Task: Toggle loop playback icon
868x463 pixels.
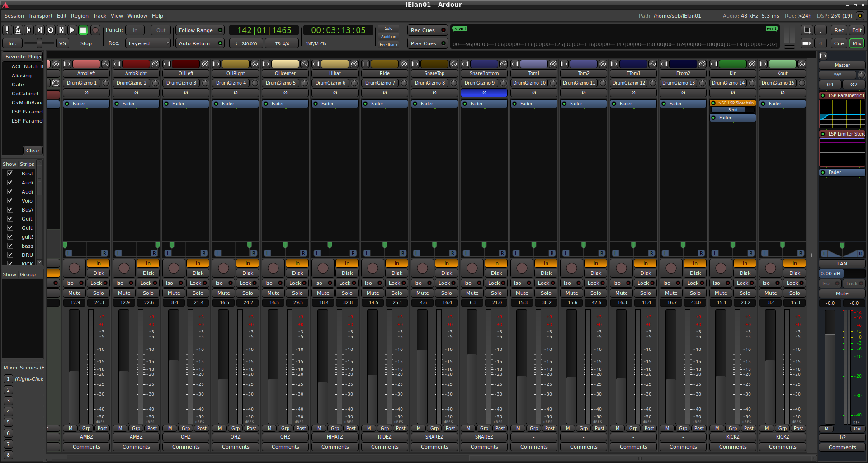Action: pos(51,30)
